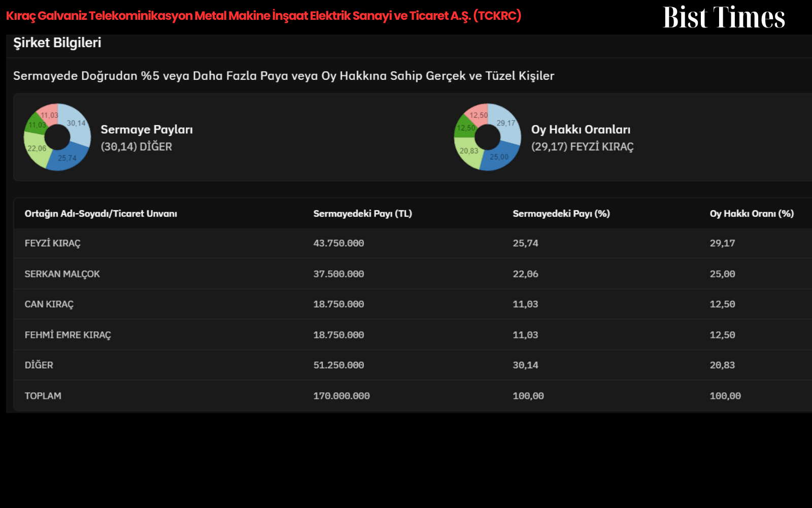Click the Sermayede Doğrudan %5 section subtitle

[x=284, y=76]
